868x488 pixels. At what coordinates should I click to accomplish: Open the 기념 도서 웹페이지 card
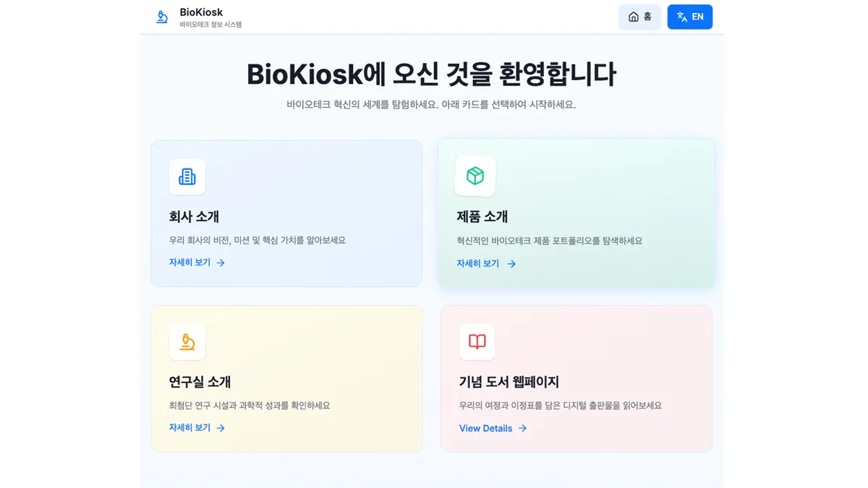tap(576, 378)
